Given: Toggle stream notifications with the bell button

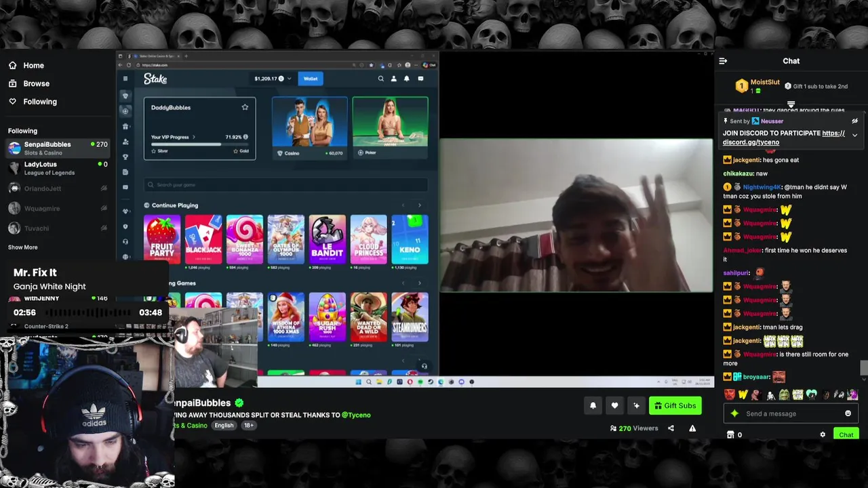Looking at the screenshot, I should point(593,405).
